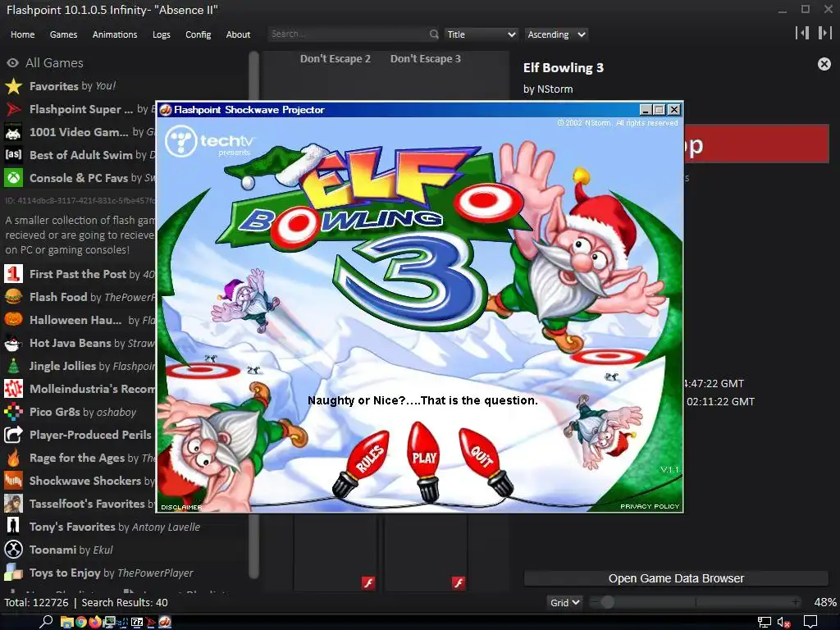Click the Flashpoint Super playlist icon
Image resolution: width=840 pixels, height=630 pixels.
pyautogui.click(x=13, y=109)
